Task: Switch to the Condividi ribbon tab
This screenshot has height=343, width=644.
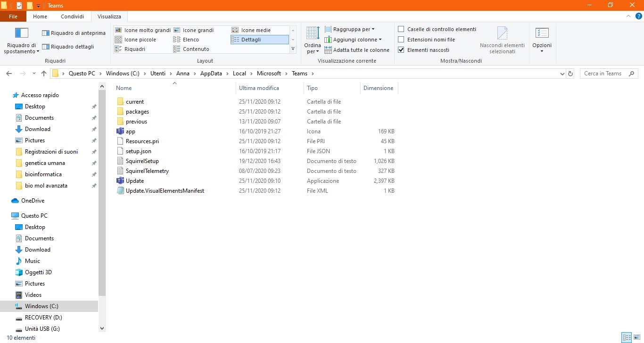Action: (72, 16)
